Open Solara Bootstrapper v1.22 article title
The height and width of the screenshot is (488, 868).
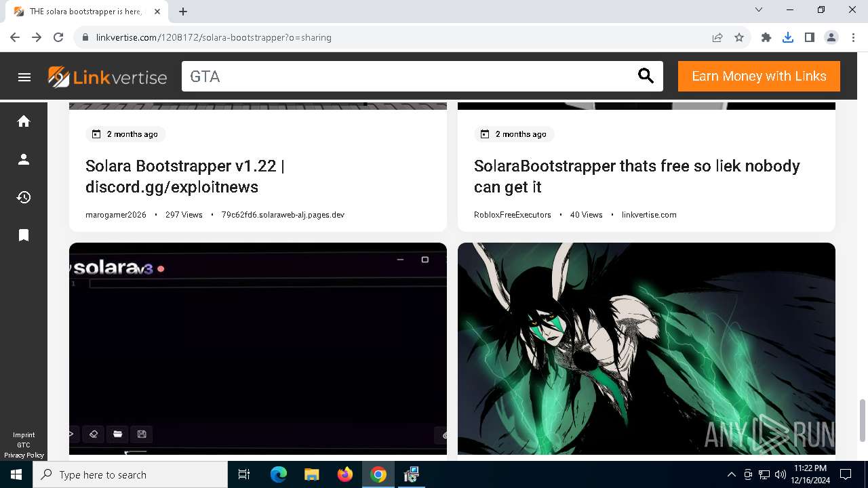(185, 176)
